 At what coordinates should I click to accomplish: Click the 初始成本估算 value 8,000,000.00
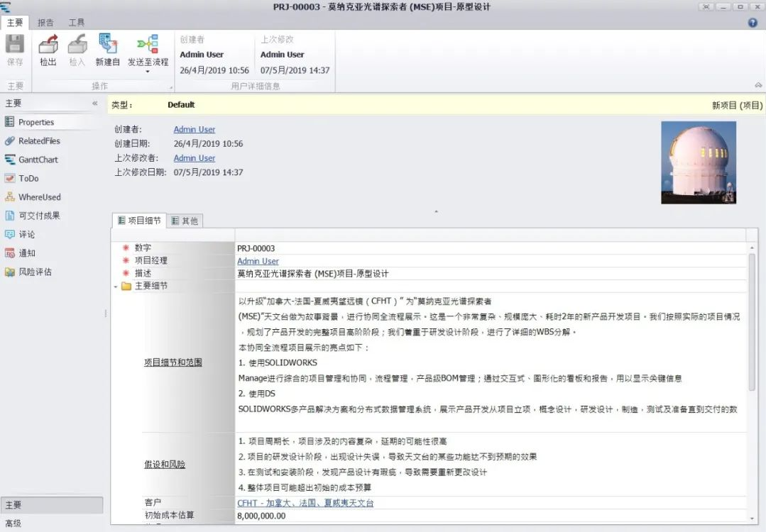261,516
